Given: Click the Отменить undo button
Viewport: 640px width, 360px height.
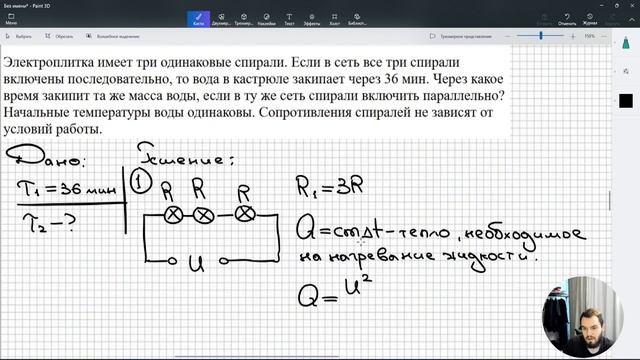Looking at the screenshot, I should click(567, 19).
